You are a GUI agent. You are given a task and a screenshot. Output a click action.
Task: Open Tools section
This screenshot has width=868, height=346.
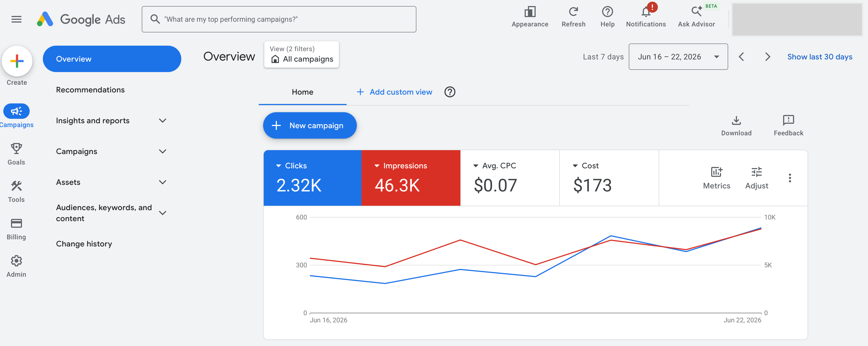click(16, 191)
